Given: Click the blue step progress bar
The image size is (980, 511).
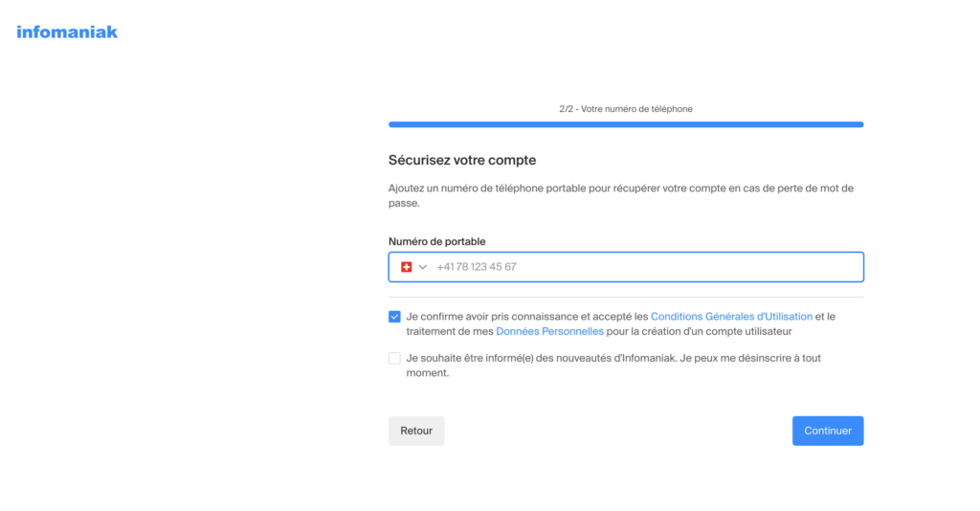Looking at the screenshot, I should [x=626, y=124].
